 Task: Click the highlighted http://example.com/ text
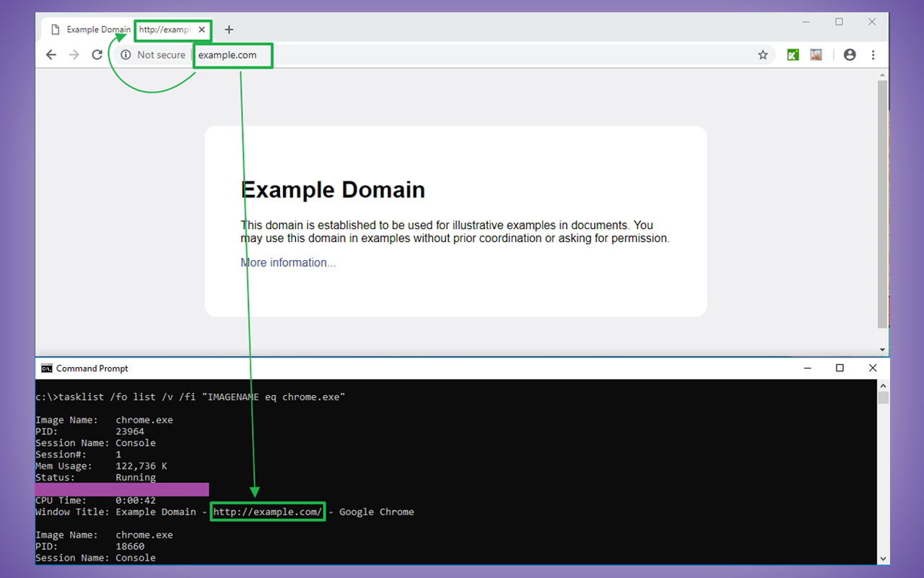point(267,512)
